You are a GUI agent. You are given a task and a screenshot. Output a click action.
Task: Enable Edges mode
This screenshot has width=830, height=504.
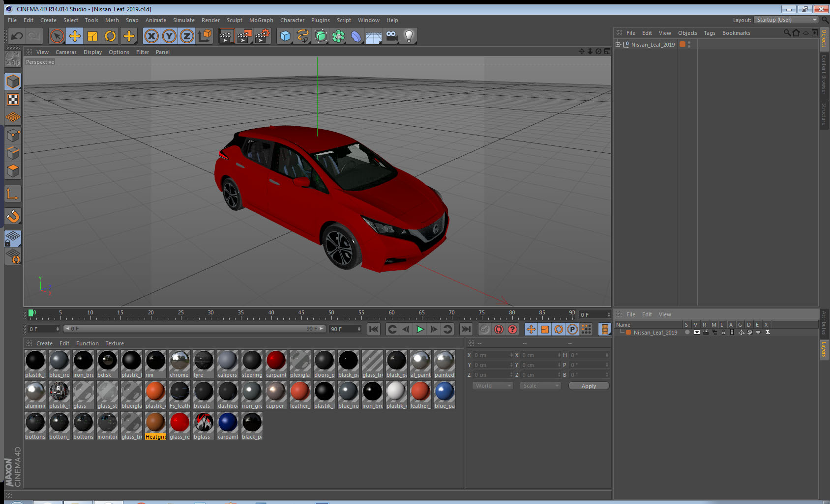13,153
